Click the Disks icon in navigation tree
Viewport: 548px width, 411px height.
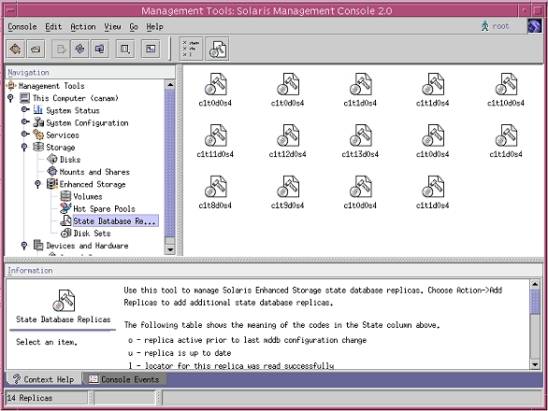point(52,159)
